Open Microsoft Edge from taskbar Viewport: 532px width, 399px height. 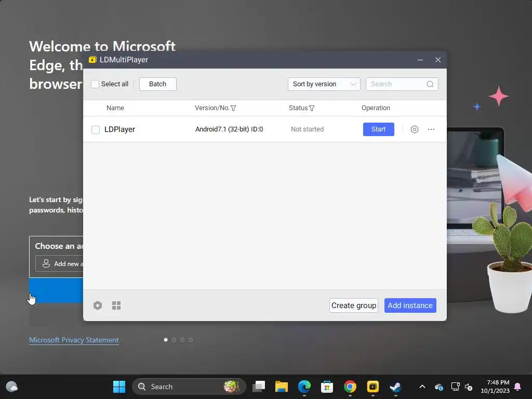(x=304, y=387)
